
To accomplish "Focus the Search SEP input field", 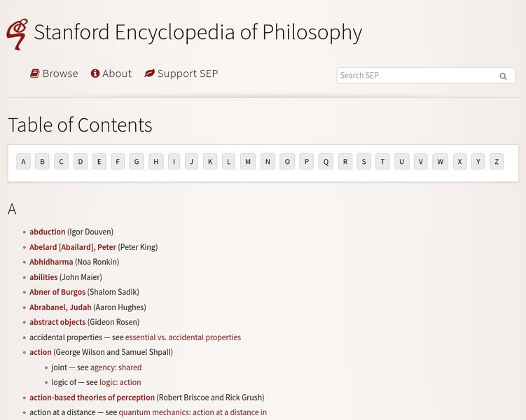I will tap(416, 76).
